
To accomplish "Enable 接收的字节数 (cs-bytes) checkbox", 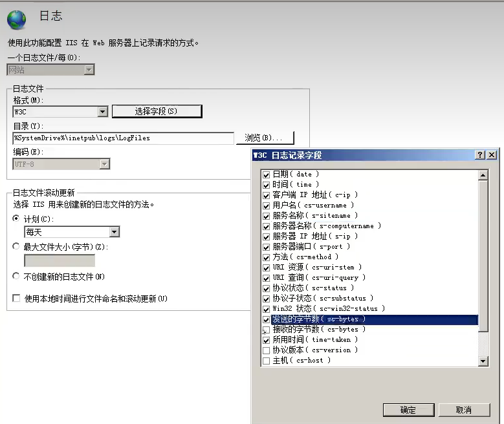I will coord(266,330).
